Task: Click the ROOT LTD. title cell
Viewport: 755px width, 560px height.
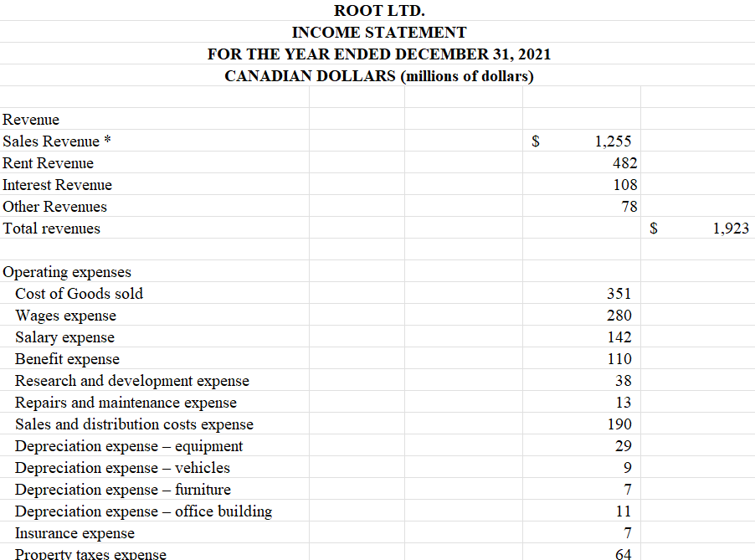Action: pyautogui.click(x=378, y=11)
